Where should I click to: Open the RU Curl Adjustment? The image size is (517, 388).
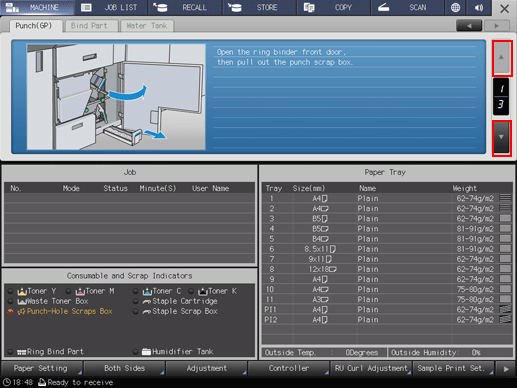(x=371, y=368)
